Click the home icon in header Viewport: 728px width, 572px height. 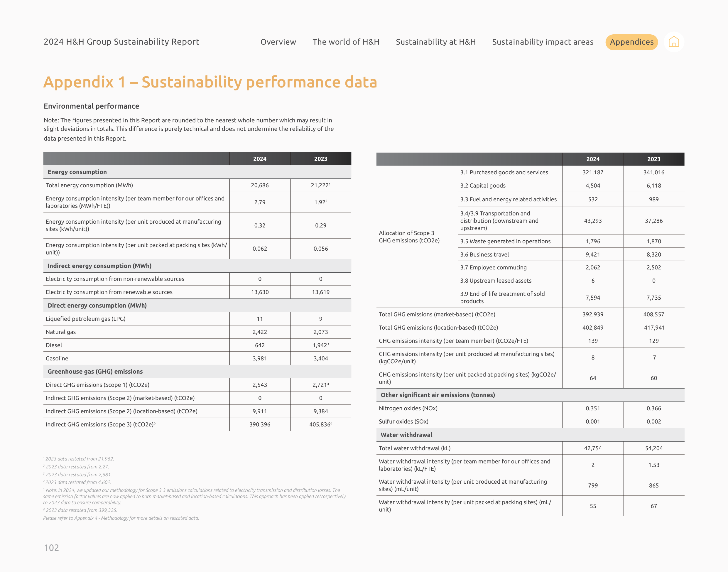point(673,42)
